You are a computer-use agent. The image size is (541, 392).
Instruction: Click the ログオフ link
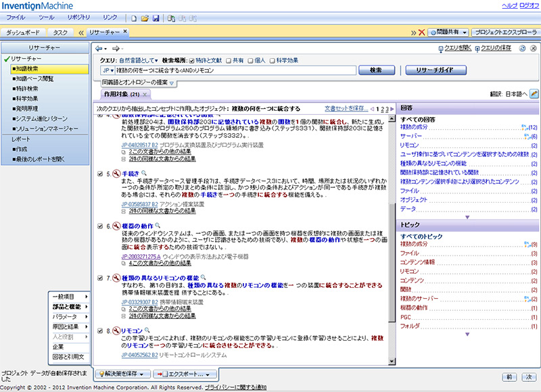(x=530, y=5)
